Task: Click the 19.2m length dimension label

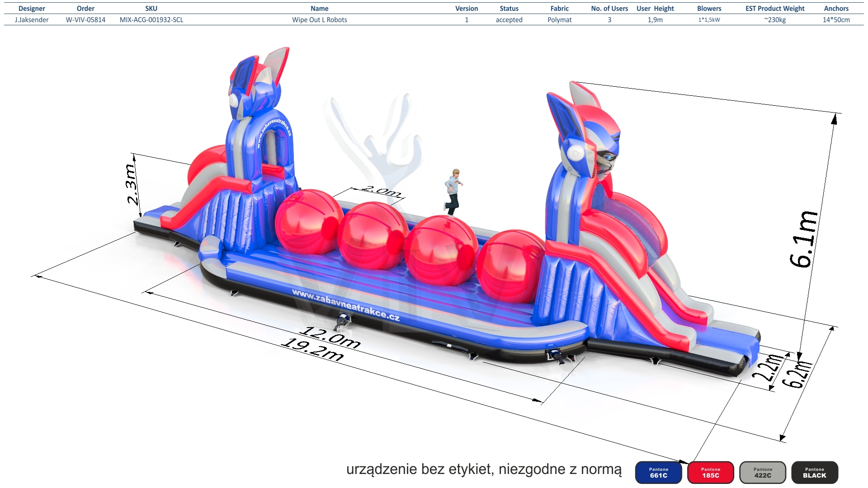Action: [313, 350]
